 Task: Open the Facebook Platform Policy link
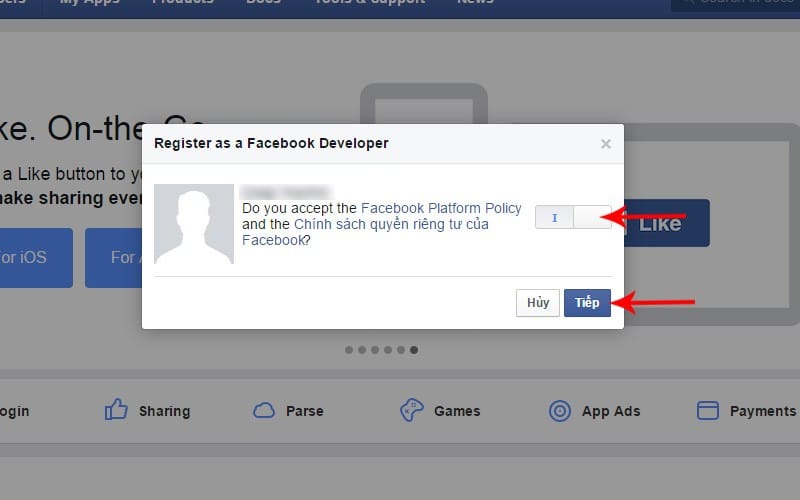pos(441,208)
